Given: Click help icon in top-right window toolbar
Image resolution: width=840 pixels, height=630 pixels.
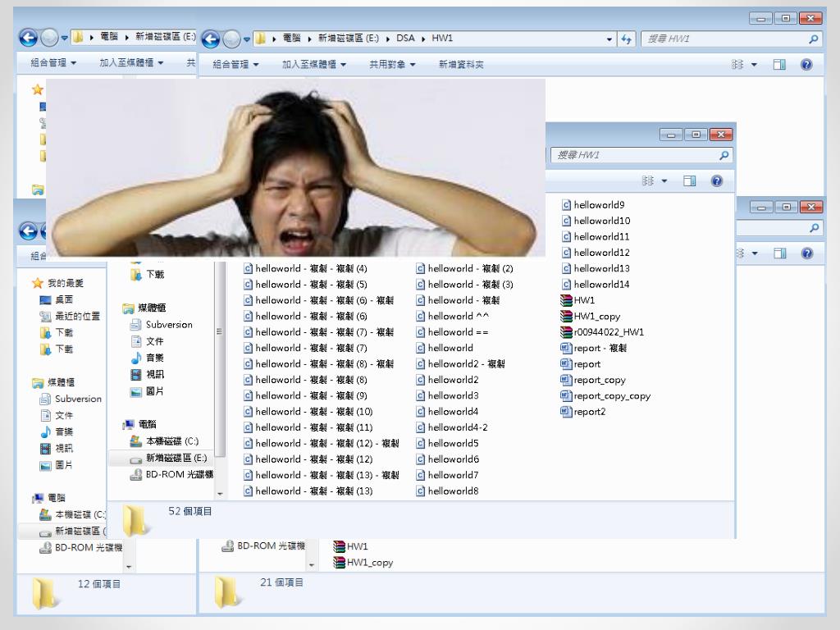Looking at the screenshot, I should point(806,65).
